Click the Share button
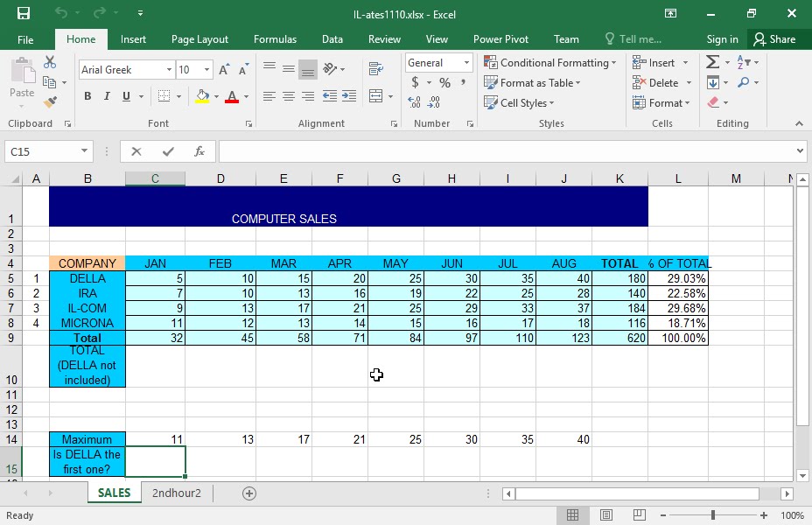The width and height of the screenshot is (812, 525). [774, 39]
